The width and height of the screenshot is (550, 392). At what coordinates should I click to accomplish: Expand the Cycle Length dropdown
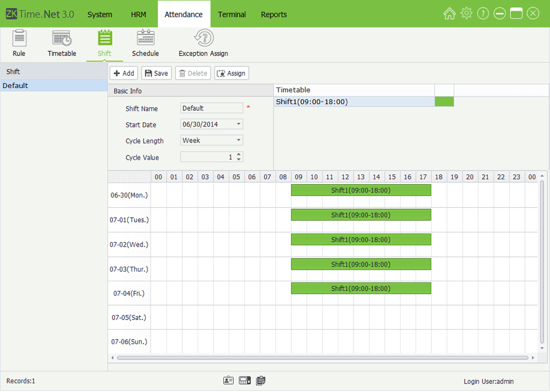click(239, 141)
